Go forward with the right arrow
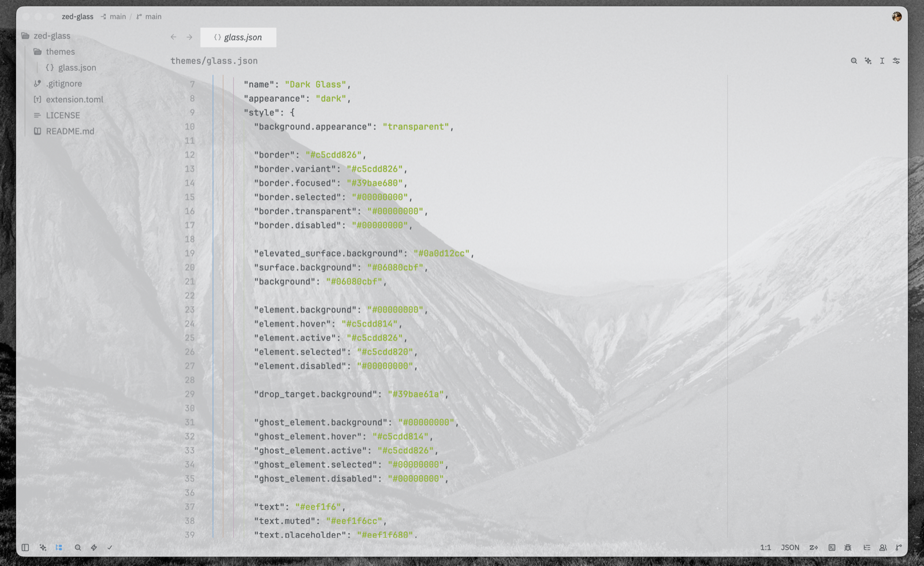924x566 pixels. pyautogui.click(x=189, y=37)
